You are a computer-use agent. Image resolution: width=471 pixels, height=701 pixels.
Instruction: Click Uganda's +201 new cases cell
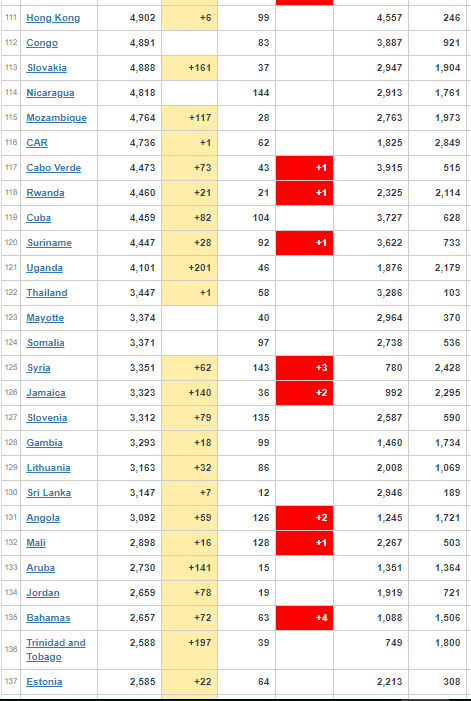click(189, 268)
